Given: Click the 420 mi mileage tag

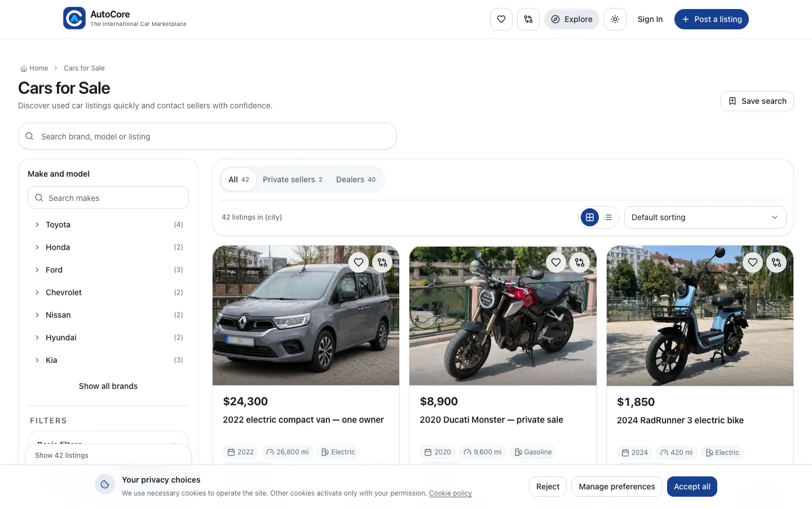Looking at the screenshot, I should click(x=677, y=453).
